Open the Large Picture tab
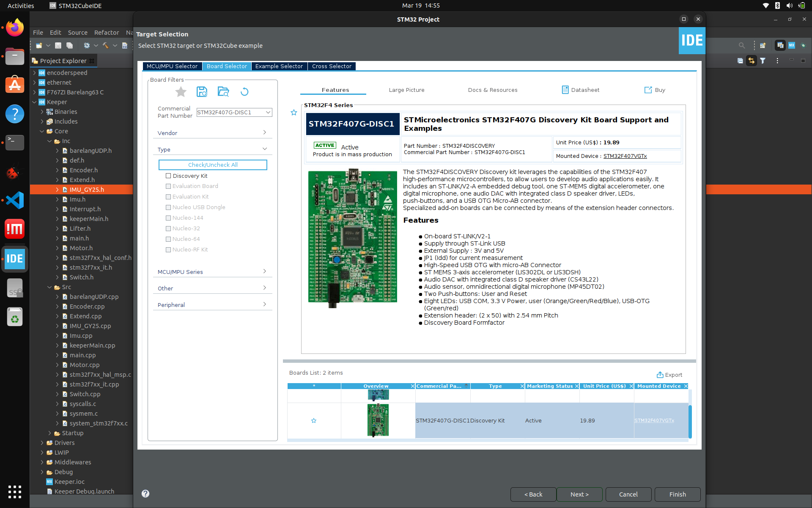The height and width of the screenshot is (508, 812). [x=406, y=90]
